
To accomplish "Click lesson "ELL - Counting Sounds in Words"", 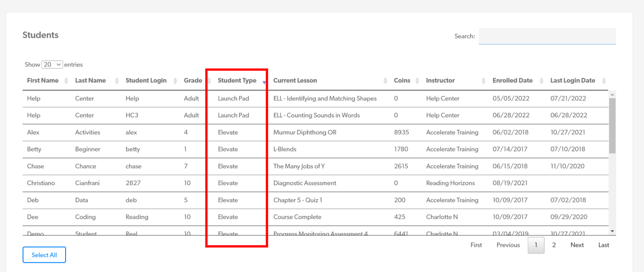I will [316, 115].
